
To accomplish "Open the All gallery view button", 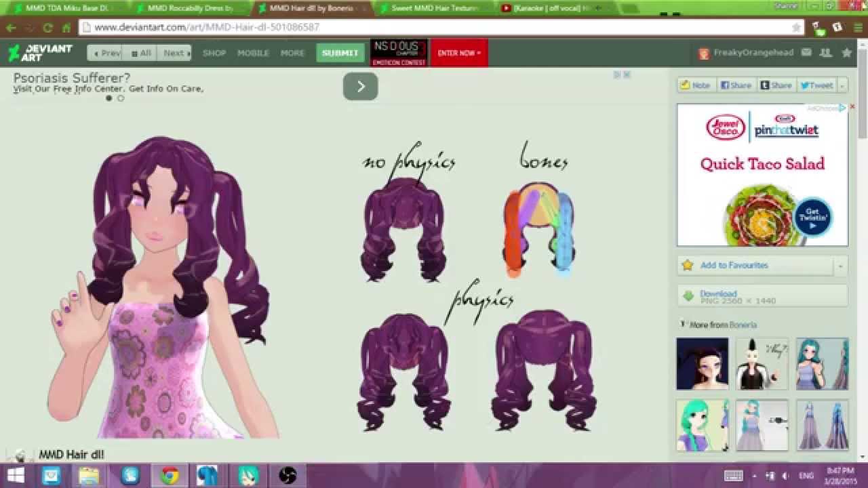I will [x=140, y=53].
